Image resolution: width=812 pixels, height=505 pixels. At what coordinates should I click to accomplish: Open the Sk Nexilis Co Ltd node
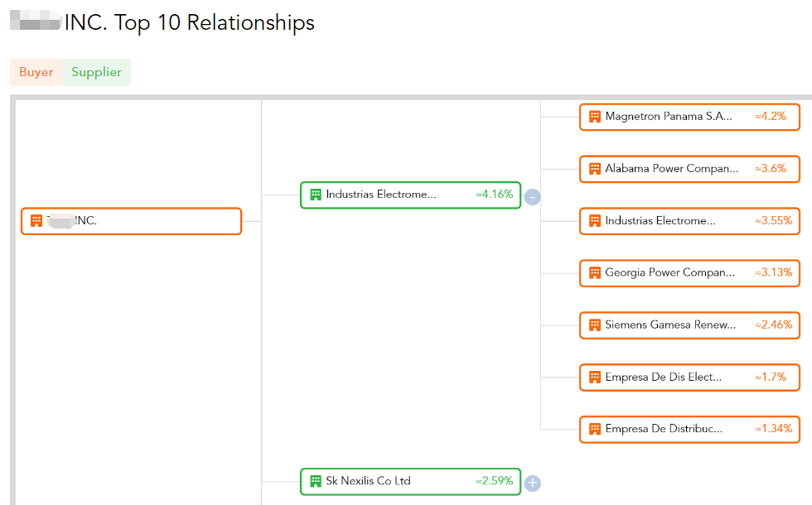click(x=411, y=482)
